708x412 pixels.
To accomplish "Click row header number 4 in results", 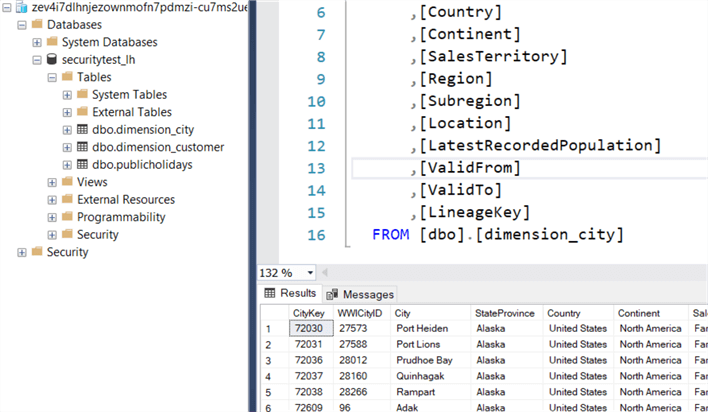I will coord(270,376).
